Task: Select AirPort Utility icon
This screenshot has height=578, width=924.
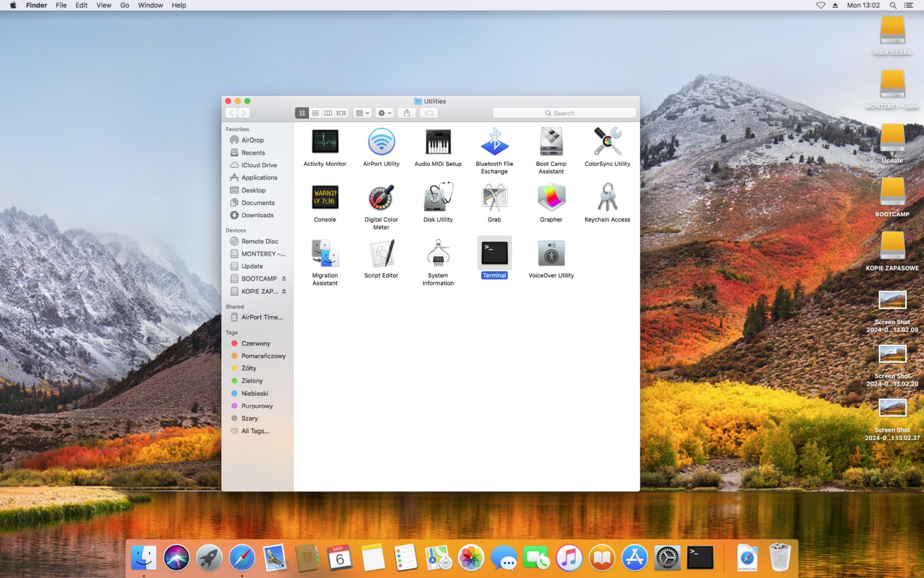Action: coord(381,142)
